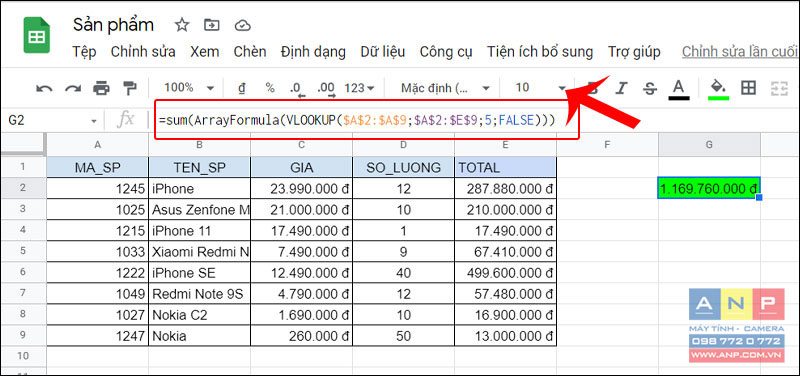Select the TOTAL header cell

[506, 167]
